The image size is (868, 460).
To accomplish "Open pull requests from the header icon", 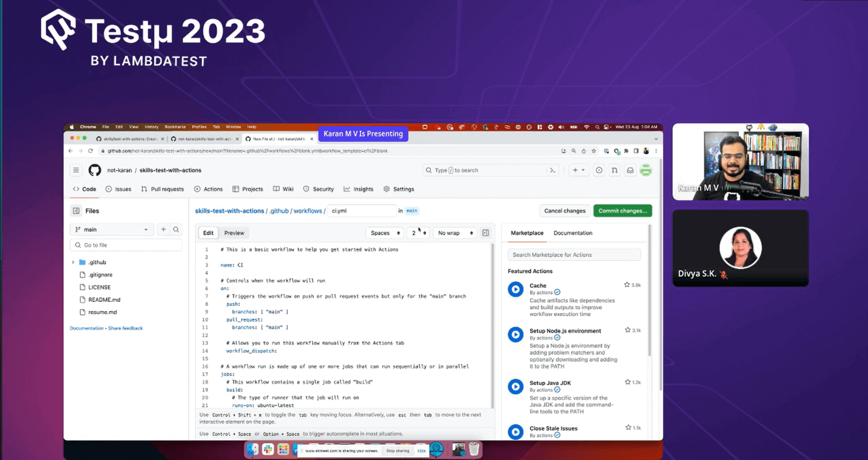I will point(613,170).
